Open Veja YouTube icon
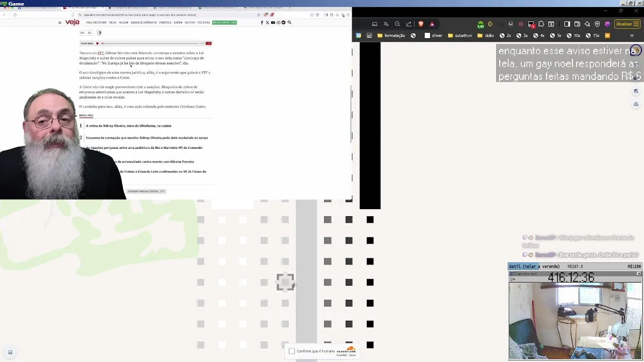The height and width of the screenshot is (362, 644). 273,23
